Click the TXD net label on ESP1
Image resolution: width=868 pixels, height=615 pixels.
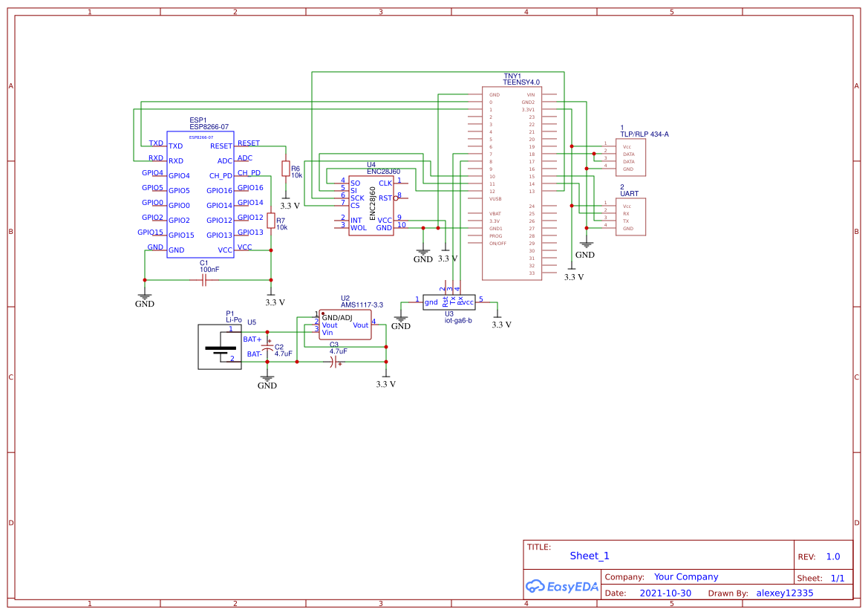click(156, 143)
